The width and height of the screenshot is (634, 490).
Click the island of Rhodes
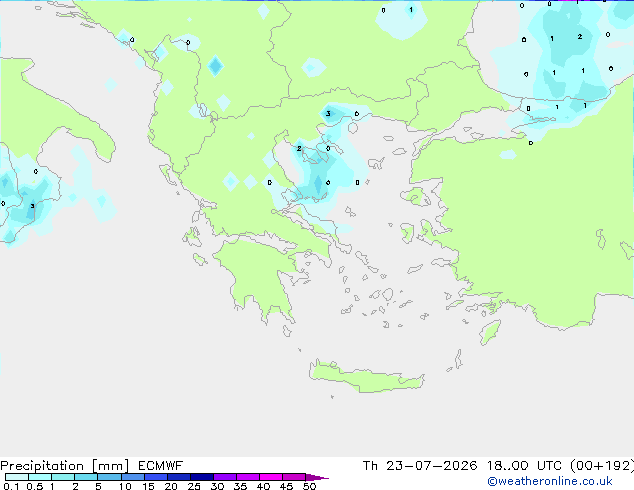tap(489, 332)
